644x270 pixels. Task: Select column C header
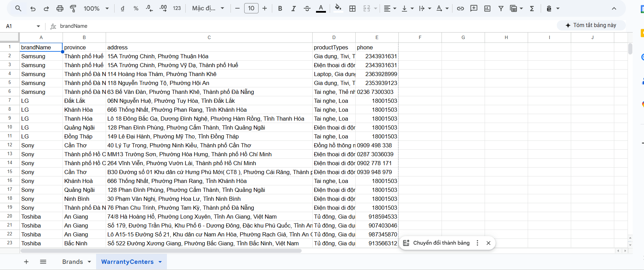coord(209,37)
